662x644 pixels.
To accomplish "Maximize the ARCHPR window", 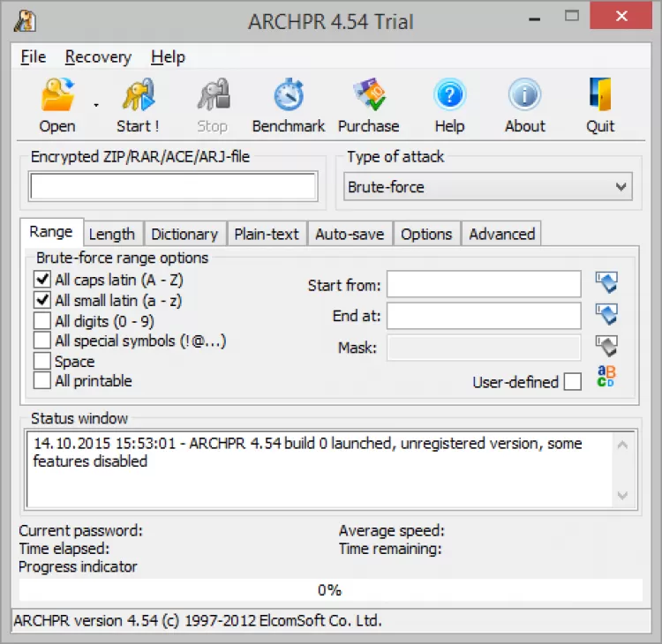I will click(572, 16).
